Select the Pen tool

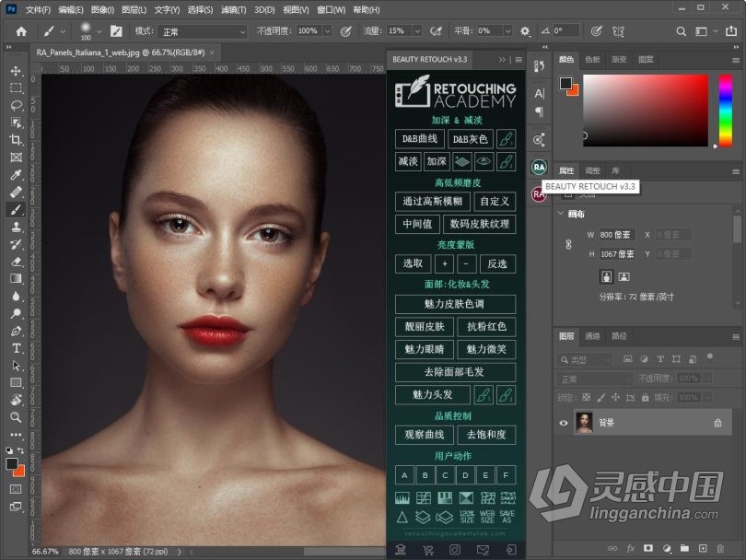16,332
